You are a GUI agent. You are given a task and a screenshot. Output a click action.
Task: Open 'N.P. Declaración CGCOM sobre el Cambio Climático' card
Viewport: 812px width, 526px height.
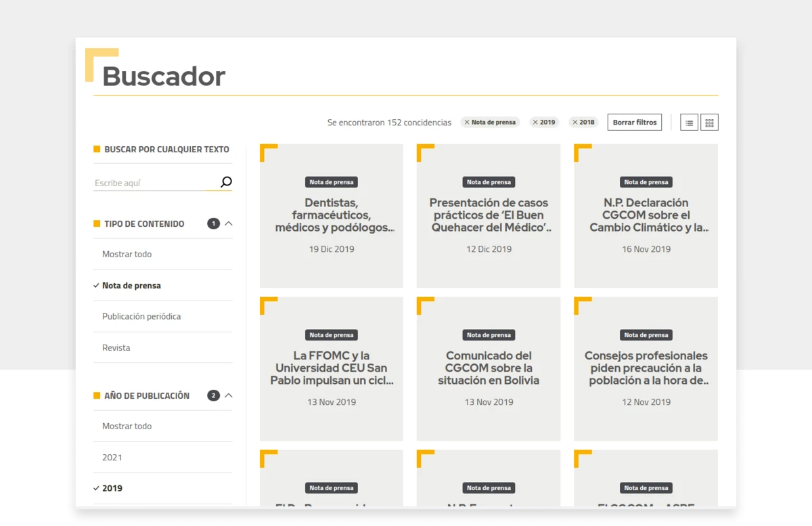click(x=646, y=215)
